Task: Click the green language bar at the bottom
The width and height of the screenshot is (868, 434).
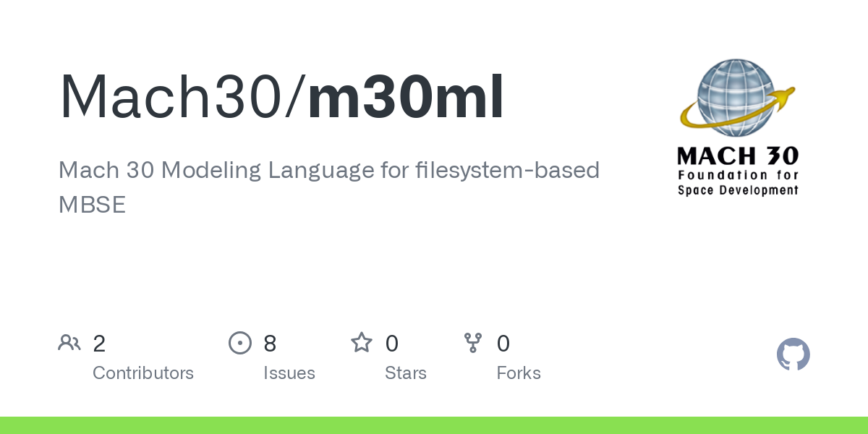Action: click(x=434, y=425)
